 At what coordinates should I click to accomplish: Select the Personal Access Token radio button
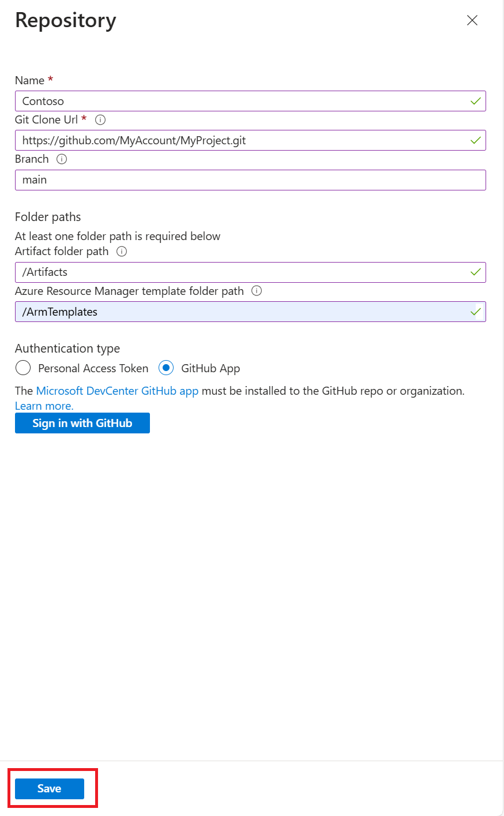[x=23, y=368]
